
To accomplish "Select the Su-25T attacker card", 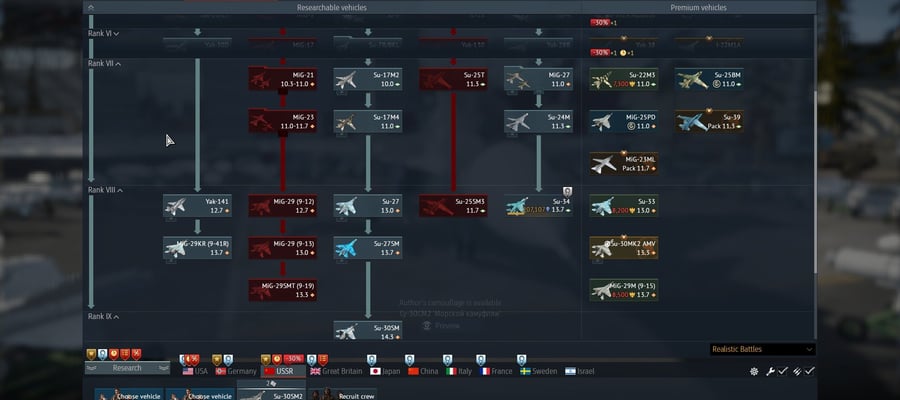I will tap(453, 79).
